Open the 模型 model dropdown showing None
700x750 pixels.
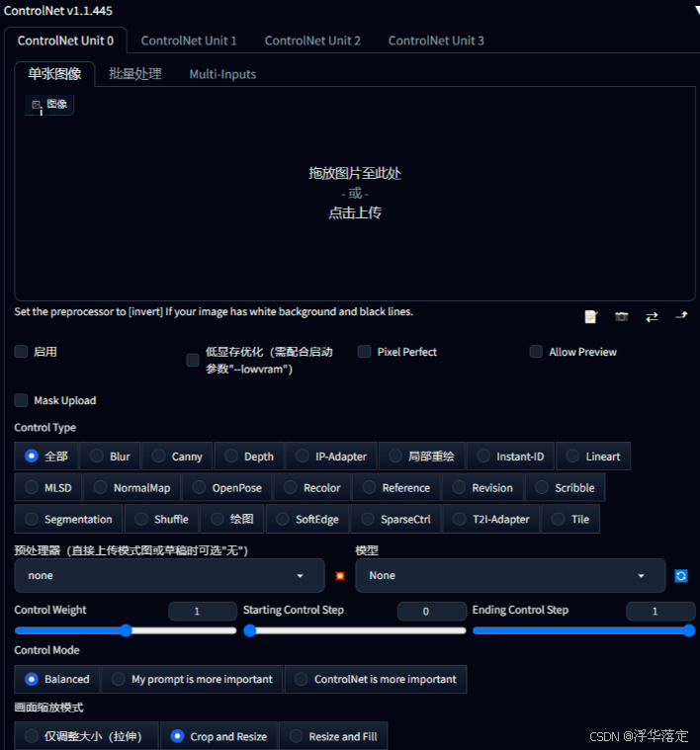[x=510, y=575]
